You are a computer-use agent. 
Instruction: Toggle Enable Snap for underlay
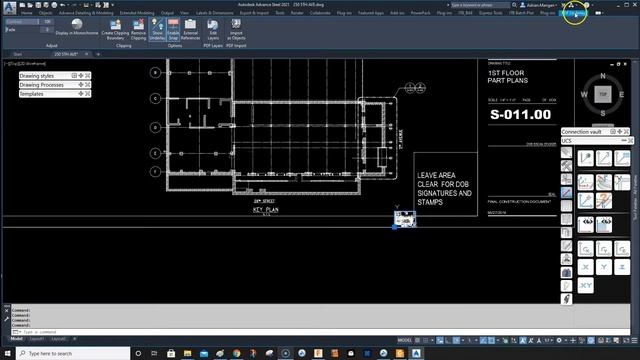click(173, 30)
